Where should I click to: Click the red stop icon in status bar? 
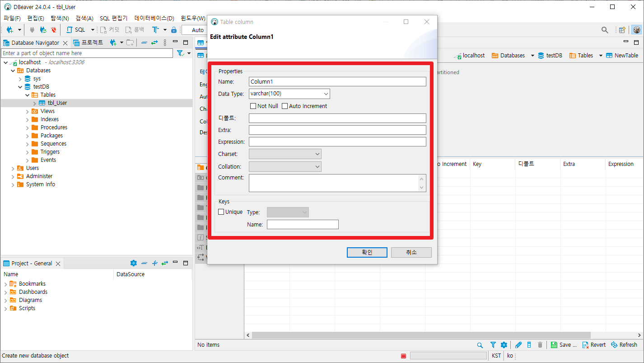click(x=403, y=356)
